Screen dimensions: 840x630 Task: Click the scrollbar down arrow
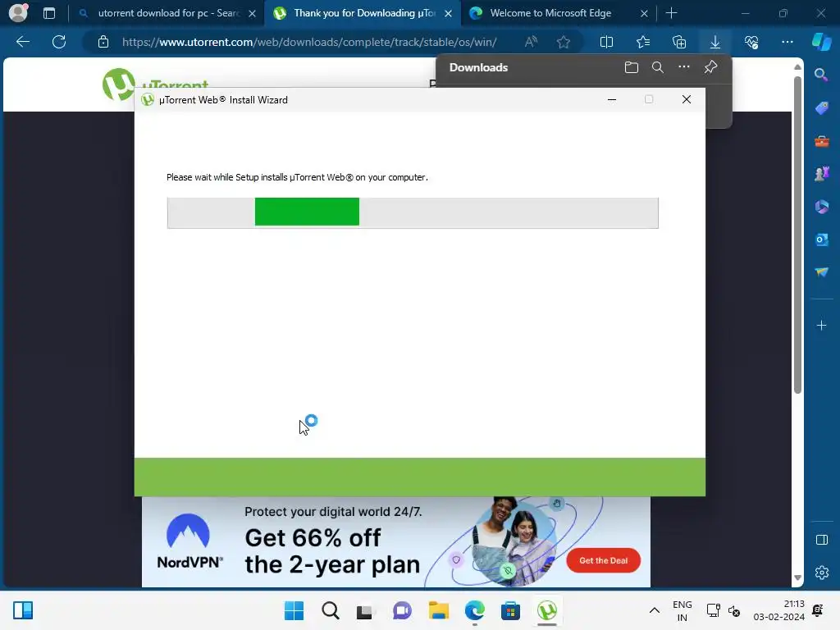[797, 577]
